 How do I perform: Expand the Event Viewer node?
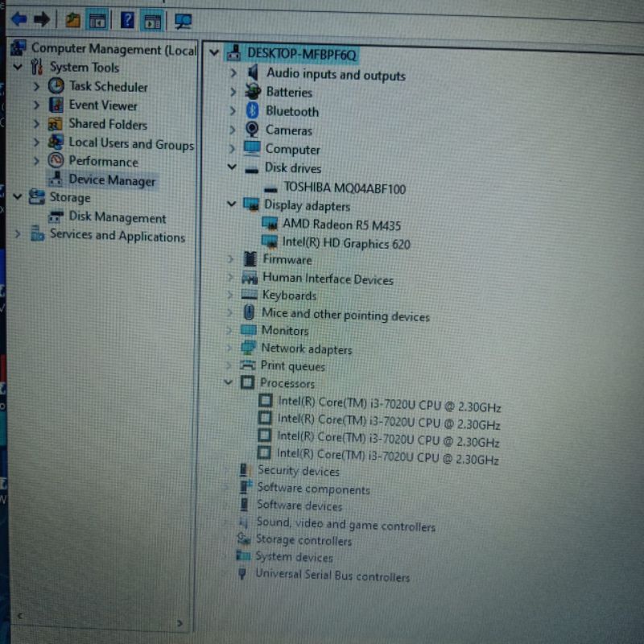coord(36,105)
